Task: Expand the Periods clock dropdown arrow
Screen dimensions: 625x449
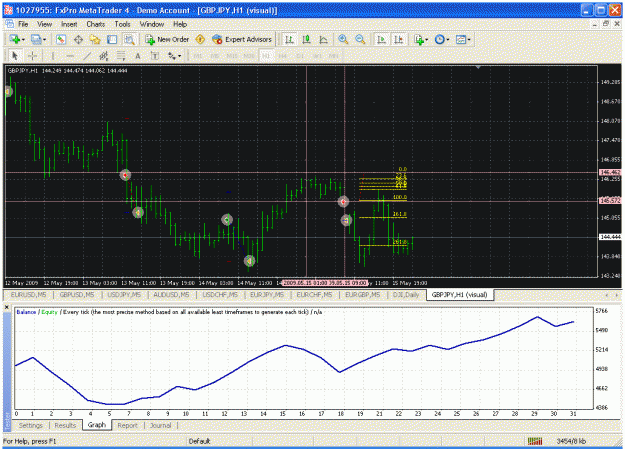Action: click(x=448, y=39)
